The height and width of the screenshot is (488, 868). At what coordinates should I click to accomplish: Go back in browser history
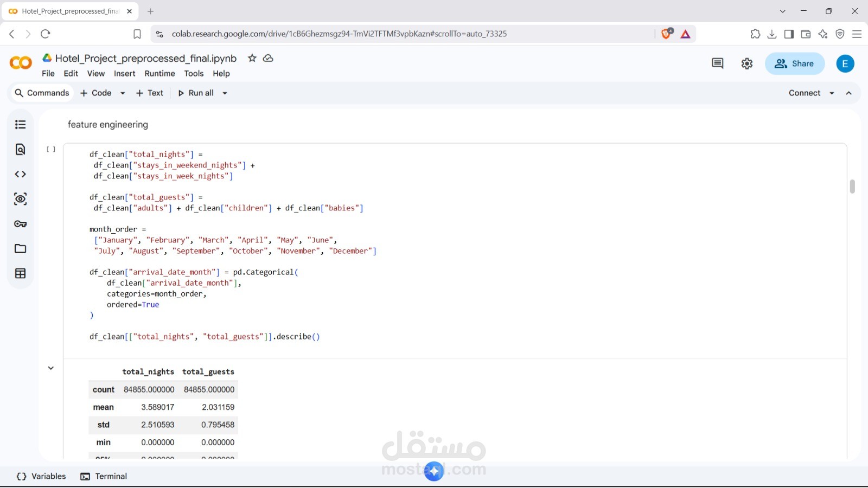(x=12, y=34)
